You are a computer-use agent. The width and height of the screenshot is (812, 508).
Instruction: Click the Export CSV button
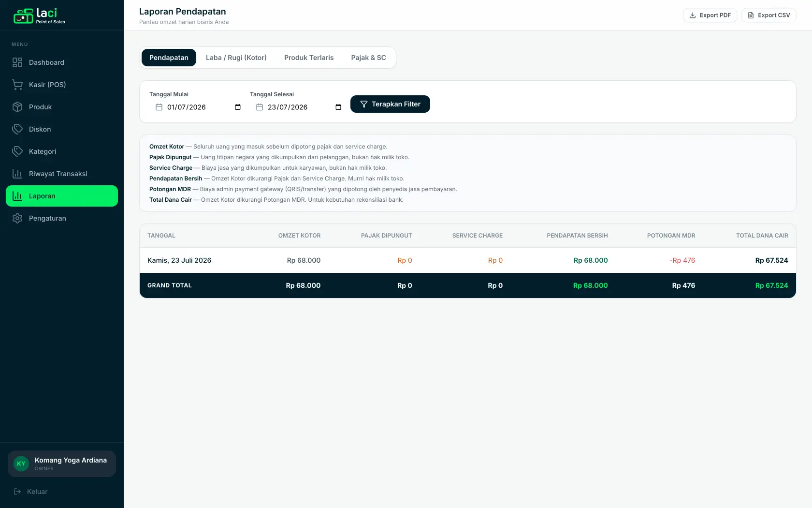click(x=769, y=15)
